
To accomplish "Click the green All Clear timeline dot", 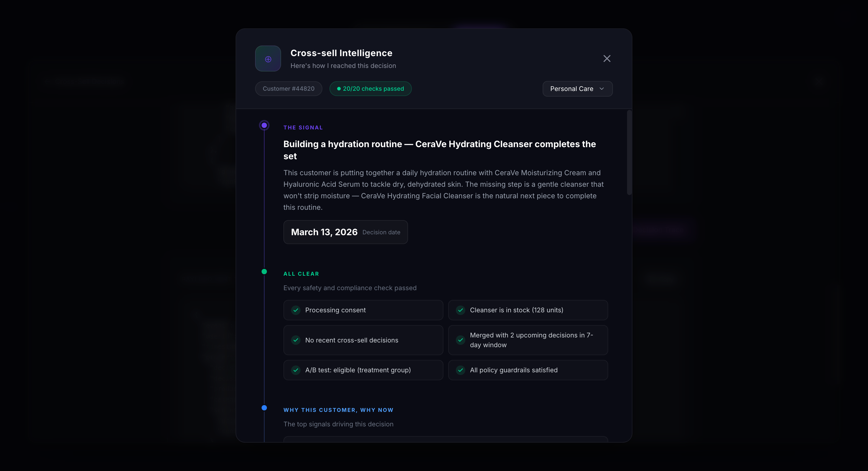I will pyautogui.click(x=264, y=272).
